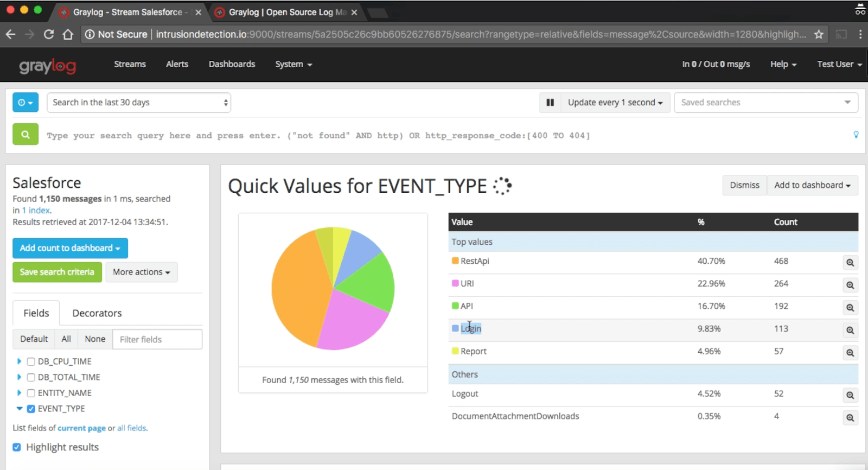Open the Add count to dashboard dropdown
The width and height of the screenshot is (868, 470).
click(71, 248)
